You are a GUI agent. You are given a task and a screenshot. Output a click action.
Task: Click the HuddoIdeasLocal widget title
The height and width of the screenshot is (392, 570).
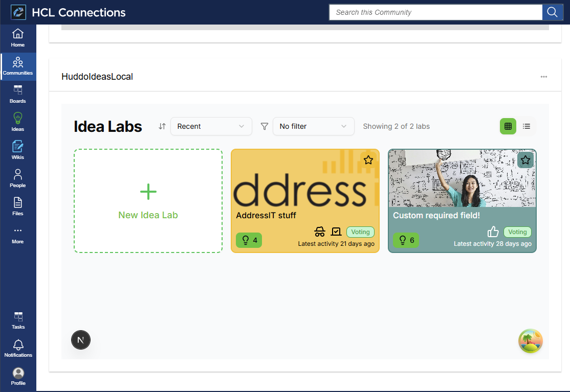(x=97, y=77)
